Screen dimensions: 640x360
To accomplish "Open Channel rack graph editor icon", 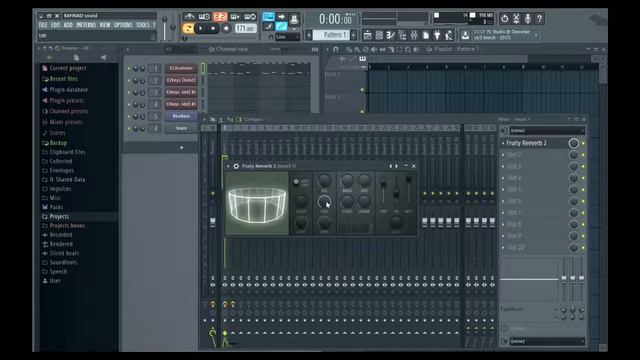I will point(315,49).
